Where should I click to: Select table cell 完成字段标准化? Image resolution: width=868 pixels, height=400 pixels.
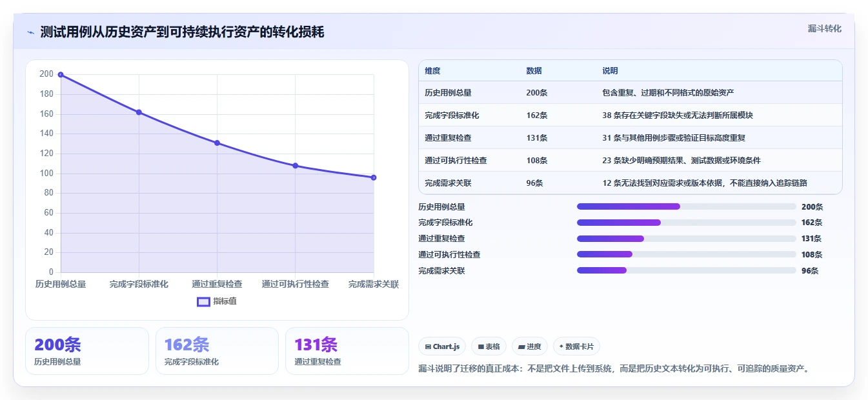452,115
